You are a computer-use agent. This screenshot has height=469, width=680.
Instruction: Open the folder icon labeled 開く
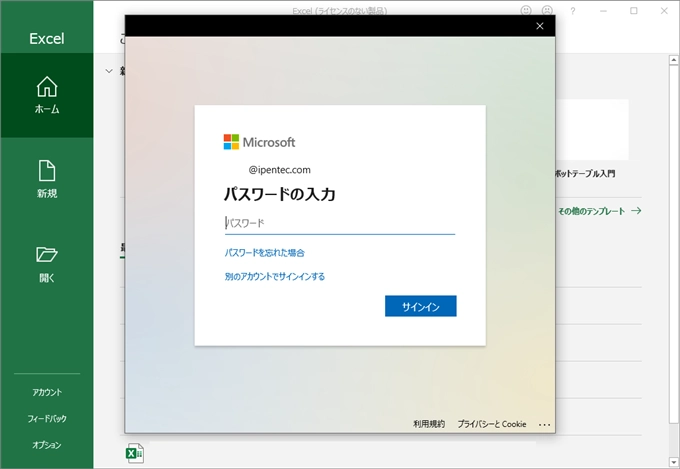[47, 254]
